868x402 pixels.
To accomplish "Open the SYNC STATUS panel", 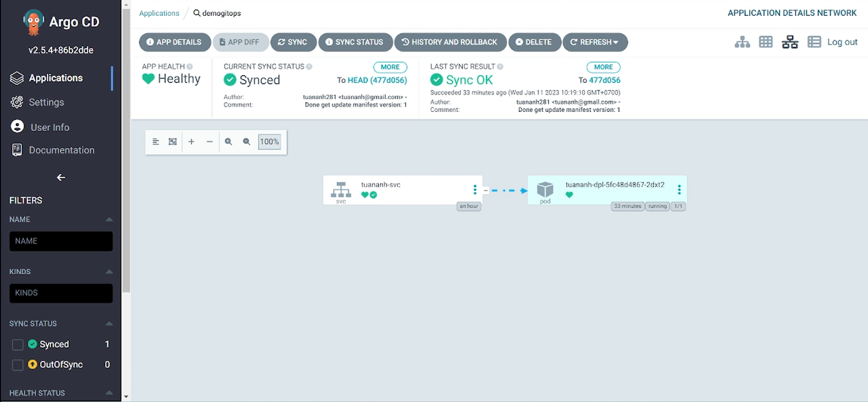I will [x=355, y=42].
